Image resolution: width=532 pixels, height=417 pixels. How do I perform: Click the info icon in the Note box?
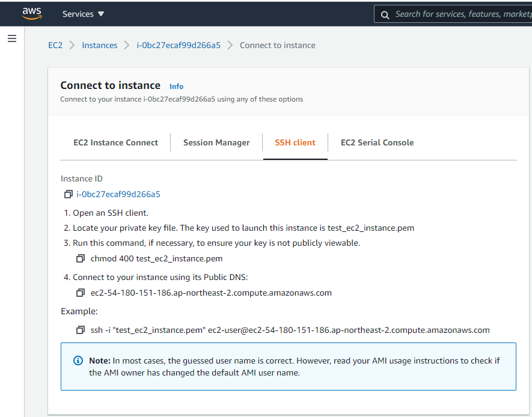[78, 361]
